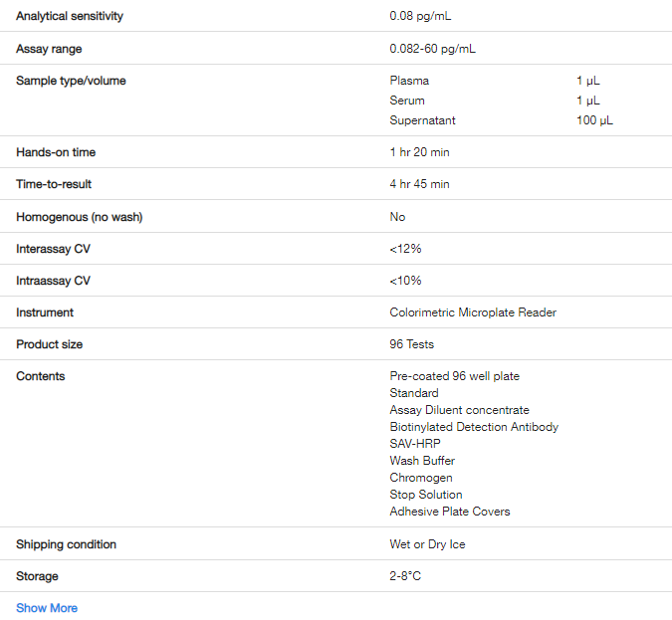Click the Show More link
The image size is (672, 620).
(47, 608)
